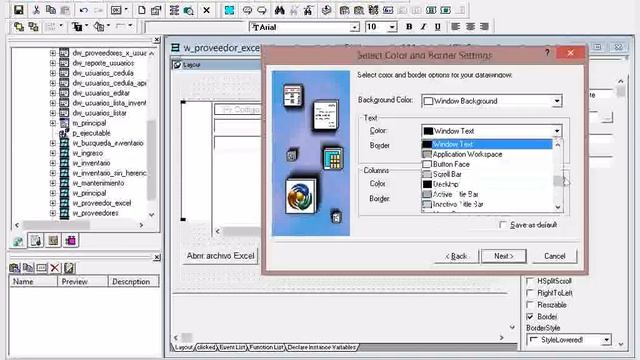Click the Back button in wizard
The height and width of the screenshot is (360, 640).
click(456, 256)
